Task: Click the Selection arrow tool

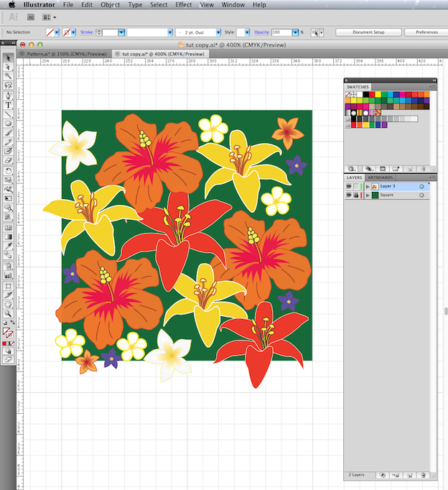Action: click(8, 57)
